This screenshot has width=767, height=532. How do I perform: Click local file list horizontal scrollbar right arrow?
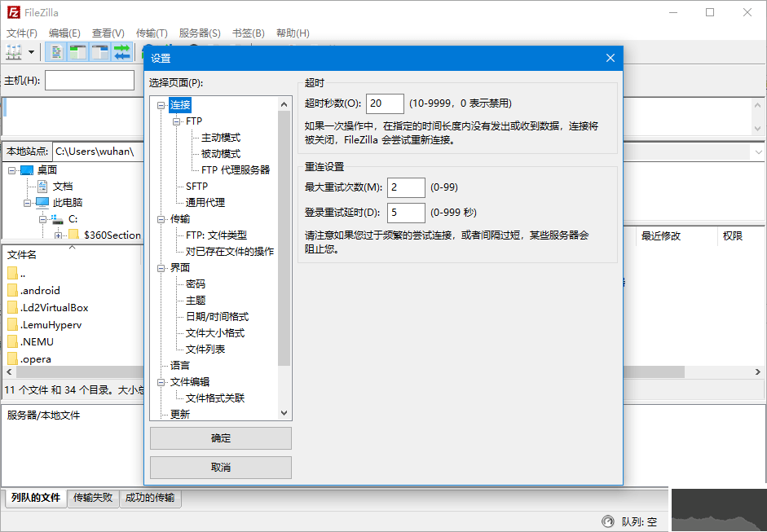tap(758, 372)
